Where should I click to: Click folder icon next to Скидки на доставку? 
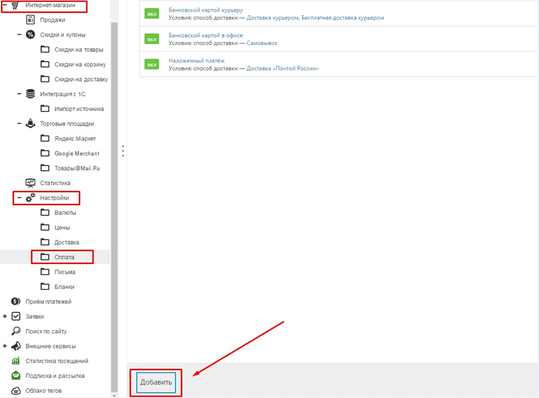[x=45, y=79]
